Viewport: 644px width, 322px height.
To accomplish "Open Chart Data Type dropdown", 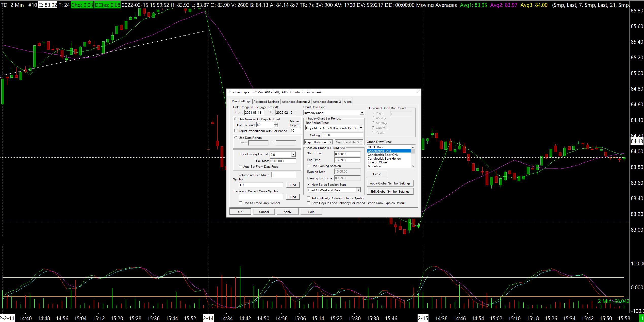I will click(362, 113).
